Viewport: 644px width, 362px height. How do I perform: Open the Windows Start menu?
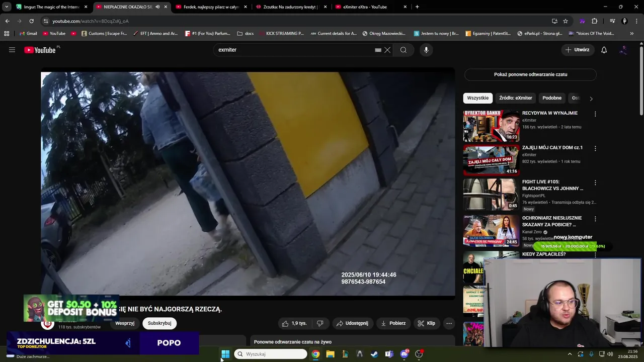coord(225,354)
